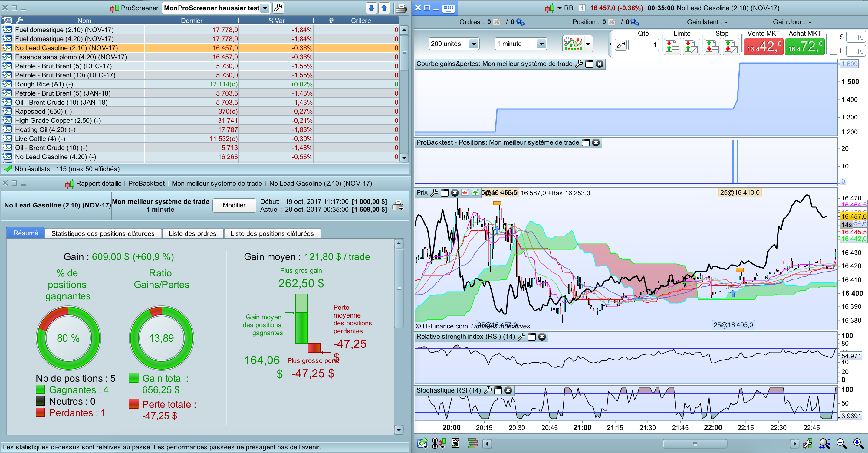Image resolution: width=868 pixels, height=453 pixels.
Task: Click the zoom out magnifier icon
Action: tap(841, 443)
